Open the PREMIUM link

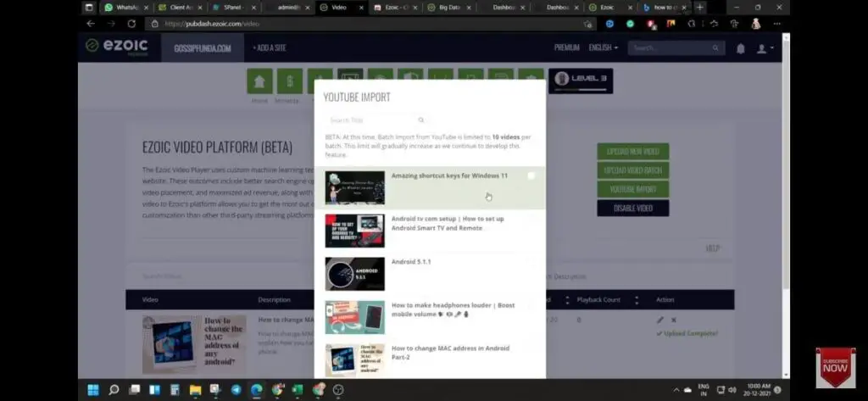point(567,48)
